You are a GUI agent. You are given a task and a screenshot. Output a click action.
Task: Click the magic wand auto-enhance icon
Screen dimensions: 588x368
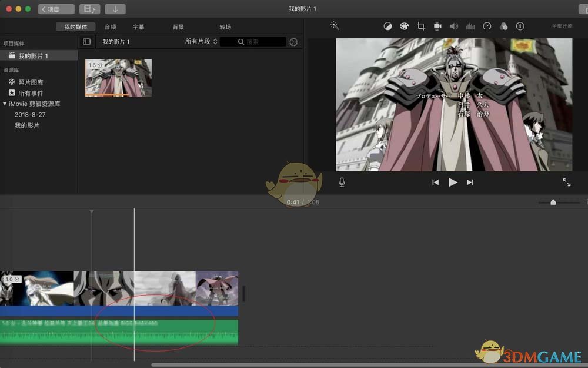(x=335, y=25)
